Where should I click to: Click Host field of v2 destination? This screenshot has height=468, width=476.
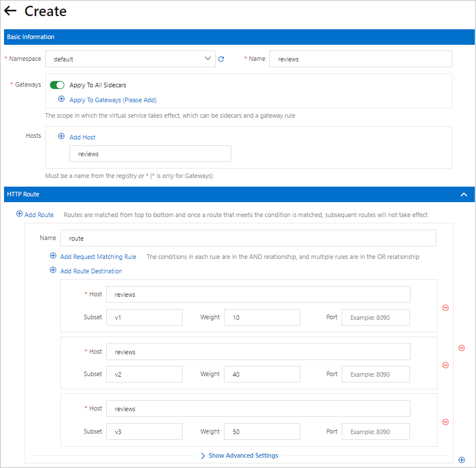pyautogui.click(x=258, y=352)
